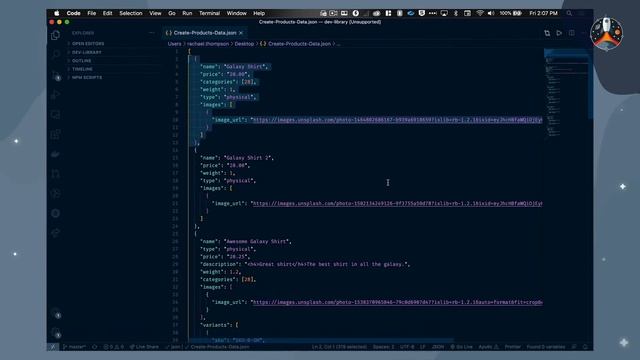Viewport: 640px width, 360px height.
Task: Click the Run icon in editor toolbar
Action: pos(559,33)
